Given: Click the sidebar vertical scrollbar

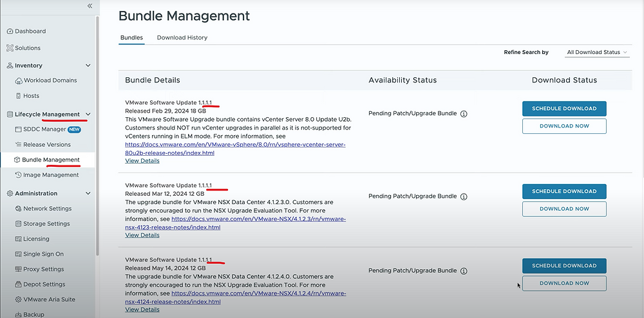Looking at the screenshot, I should [97, 135].
